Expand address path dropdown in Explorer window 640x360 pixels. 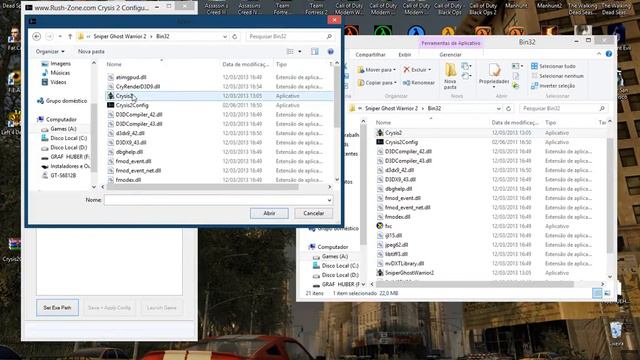click(x=498, y=109)
